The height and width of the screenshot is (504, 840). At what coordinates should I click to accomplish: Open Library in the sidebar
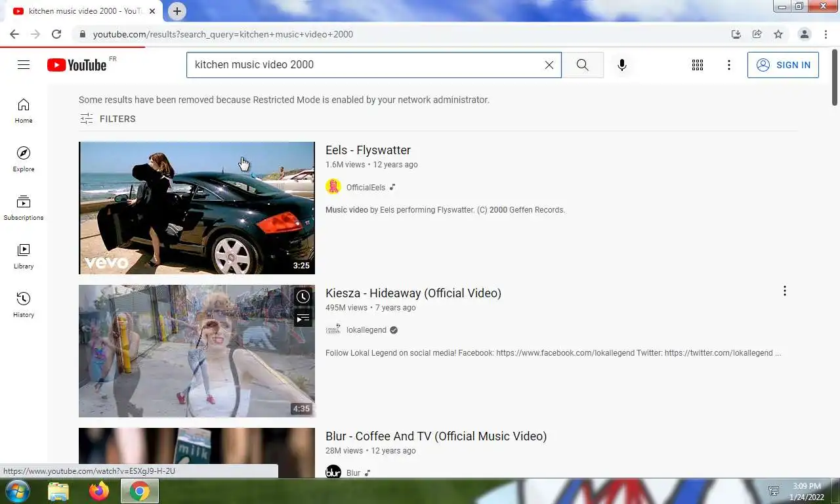[24, 257]
